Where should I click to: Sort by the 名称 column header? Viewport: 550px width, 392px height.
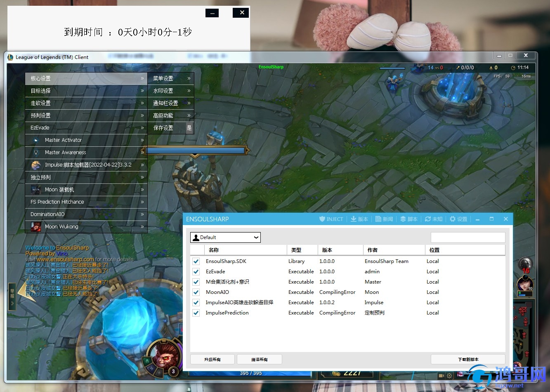tap(245, 250)
